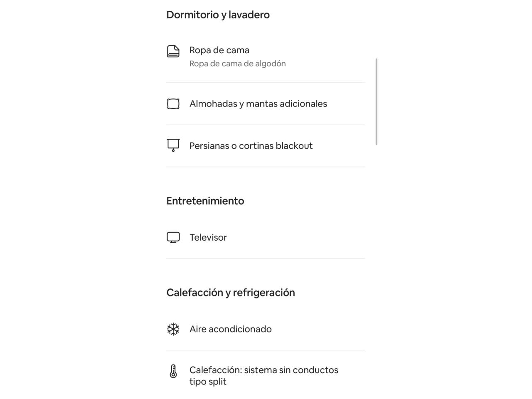Click the Entretenimiento section heading

(205, 201)
